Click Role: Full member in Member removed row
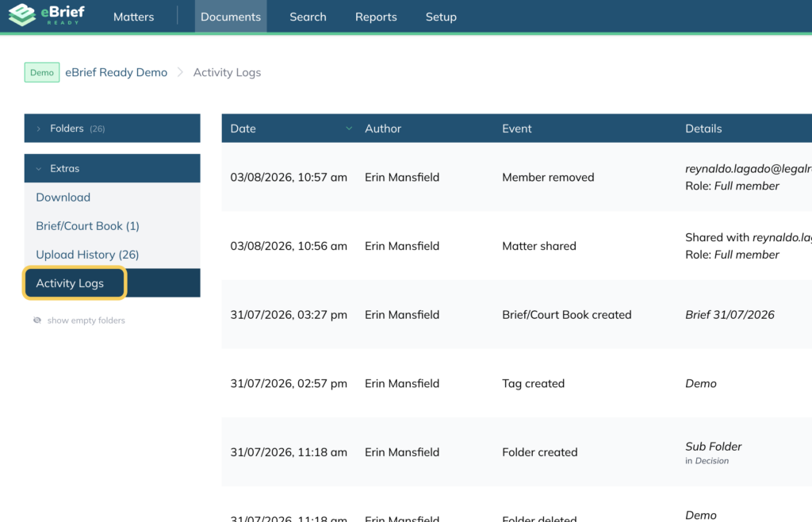 pyautogui.click(x=732, y=186)
